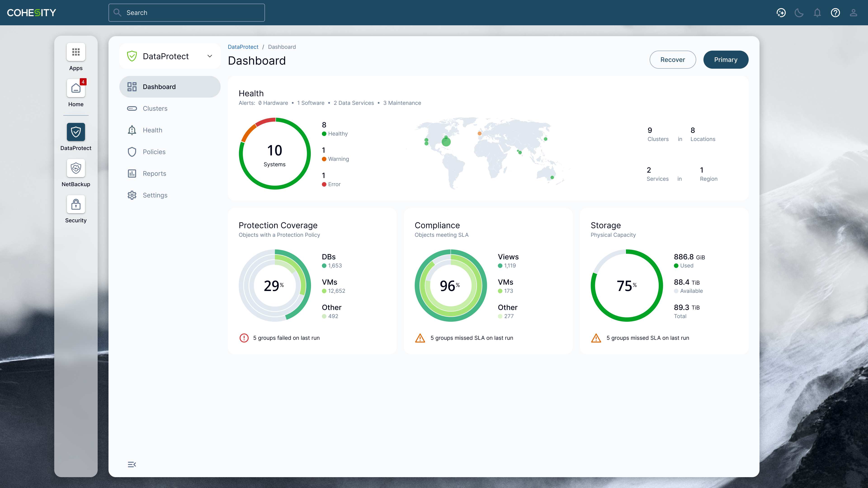Click the 2 Services count

pyautogui.click(x=657, y=174)
